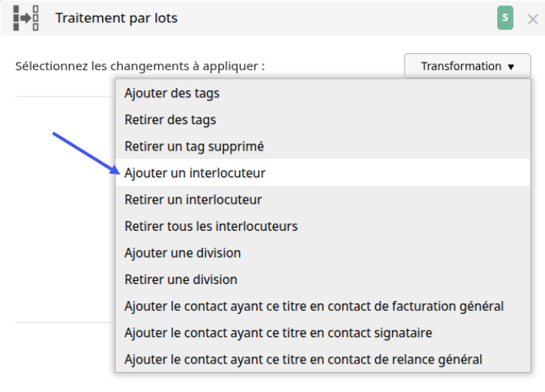Select contact de facturation général option
The width and height of the screenshot is (545, 392).
(323, 306)
